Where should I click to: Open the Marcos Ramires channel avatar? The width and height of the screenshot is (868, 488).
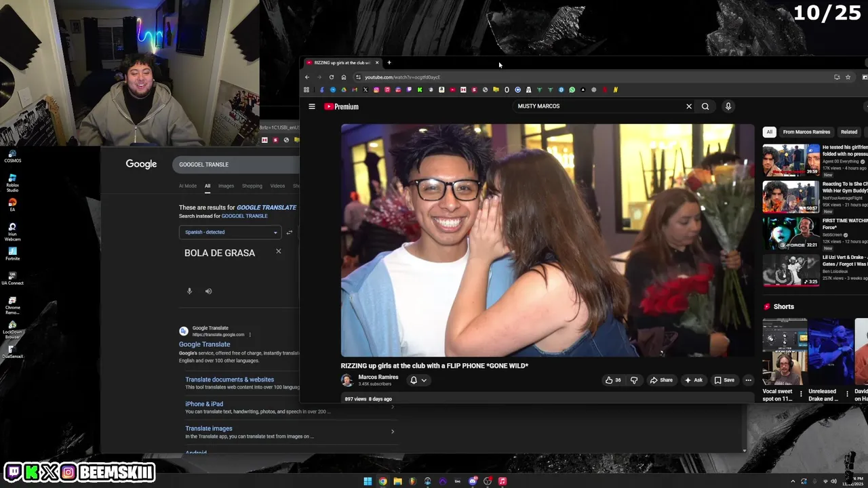[347, 380]
